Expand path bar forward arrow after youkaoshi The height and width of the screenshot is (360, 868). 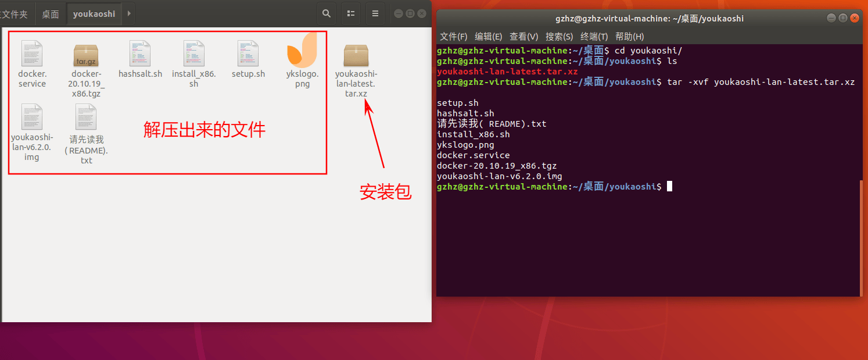point(129,13)
